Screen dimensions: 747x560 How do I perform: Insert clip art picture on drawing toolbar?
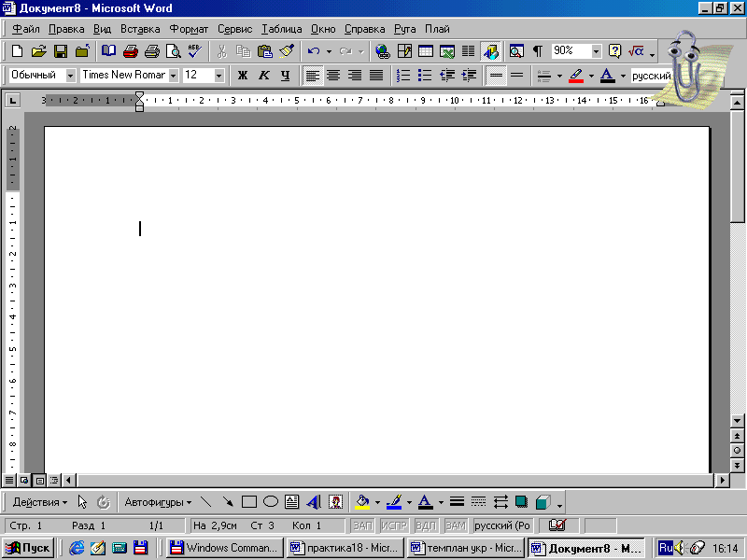pos(335,502)
